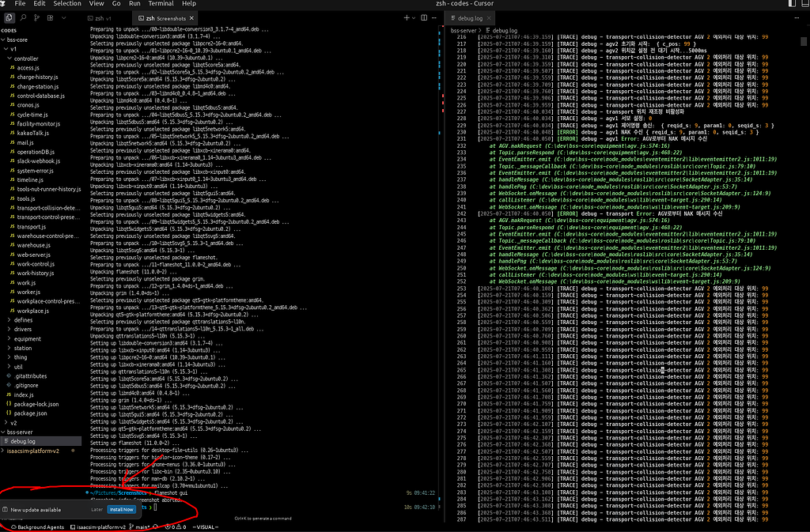
Task: Toggle the bottom panel visibility icon
Action: tap(804, 3)
